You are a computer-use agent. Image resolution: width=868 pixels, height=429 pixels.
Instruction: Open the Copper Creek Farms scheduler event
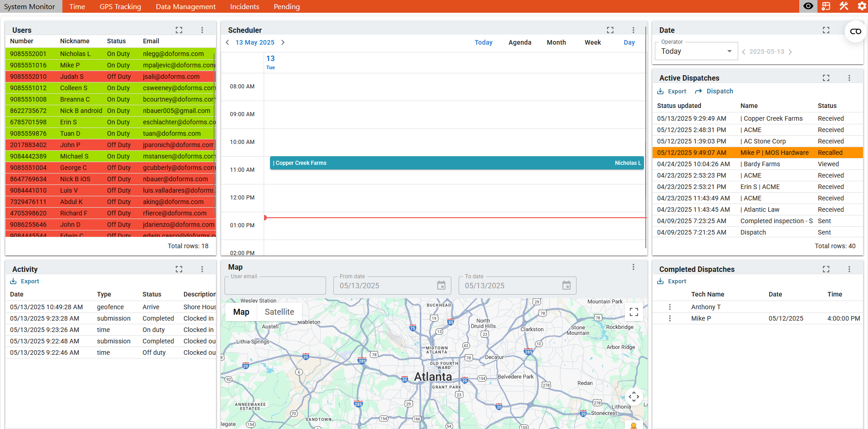pos(457,163)
